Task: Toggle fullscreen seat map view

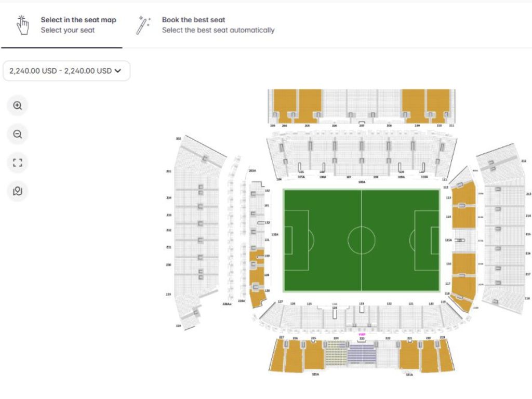Action: (x=18, y=163)
